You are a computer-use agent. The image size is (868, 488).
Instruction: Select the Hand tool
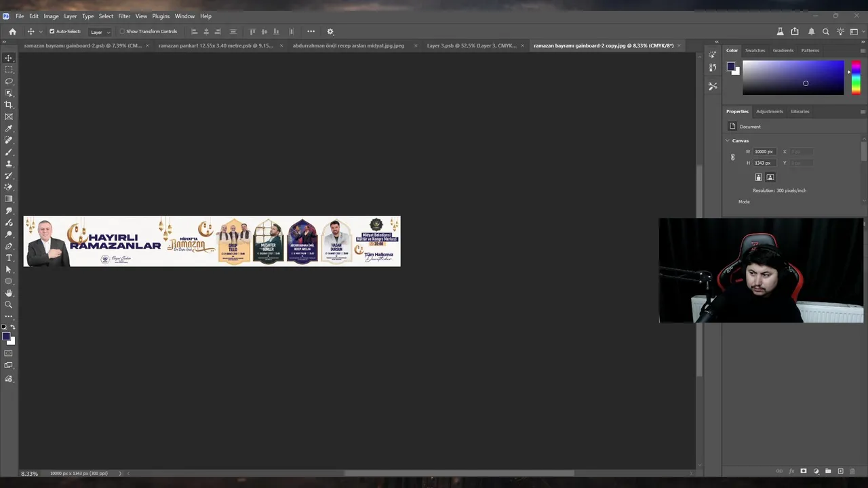(9, 293)
